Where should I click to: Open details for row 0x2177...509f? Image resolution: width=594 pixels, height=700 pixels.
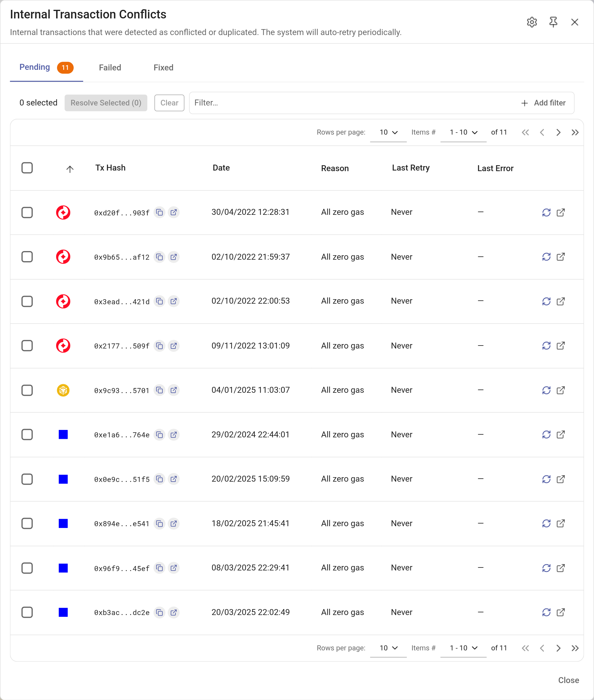(561, 346)
